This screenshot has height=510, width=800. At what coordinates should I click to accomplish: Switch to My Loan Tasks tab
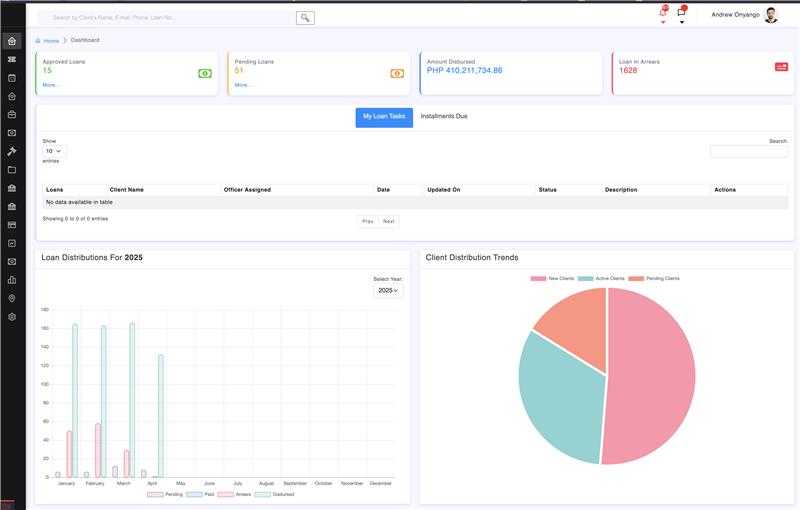[384, 117]
